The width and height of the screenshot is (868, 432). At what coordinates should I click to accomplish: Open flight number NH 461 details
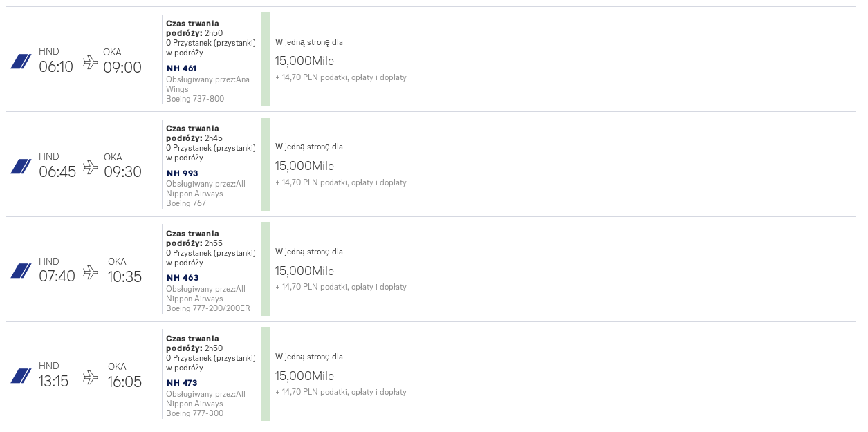[182, 68]
